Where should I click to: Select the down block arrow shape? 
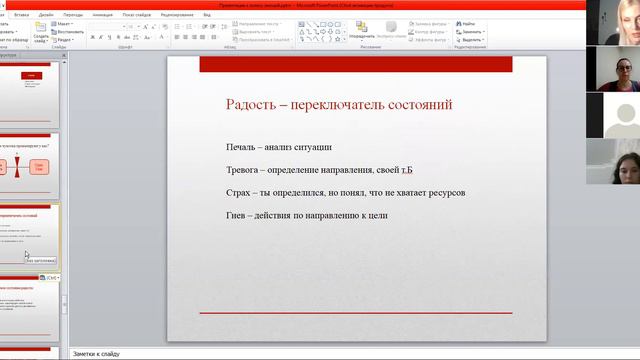click(x=330, y=31)
